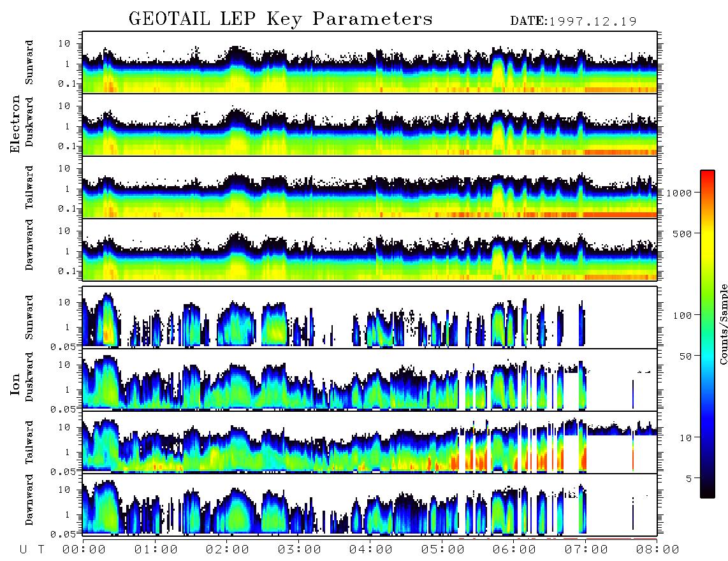Viewport: 728px width, 561px height.
Task: Click the Ion Sunward spectrogram panel
Action: click(370, 317)
